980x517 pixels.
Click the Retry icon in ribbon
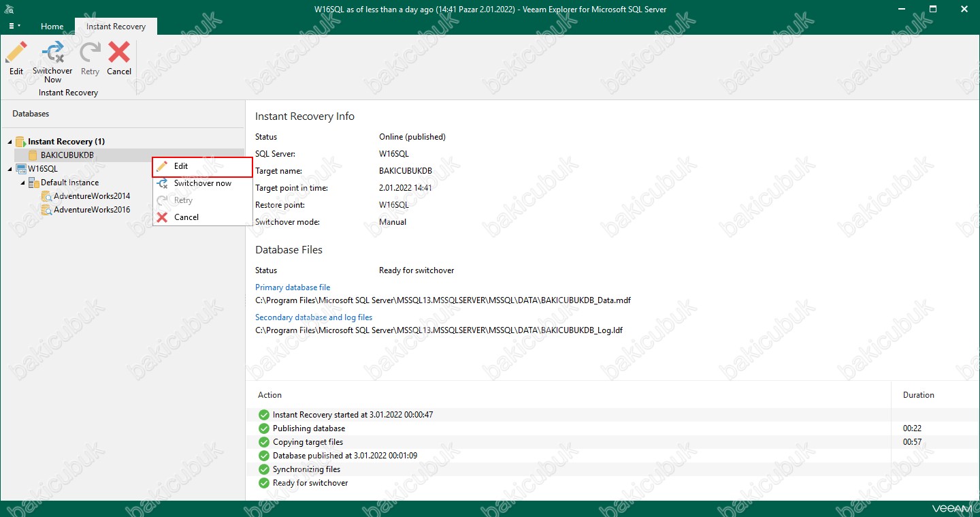90,53
